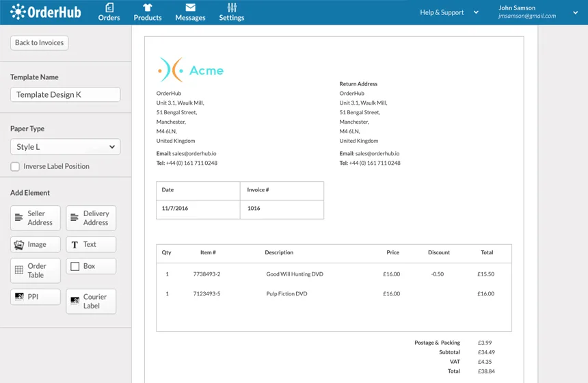Open the Settings section

pos(231,12)
